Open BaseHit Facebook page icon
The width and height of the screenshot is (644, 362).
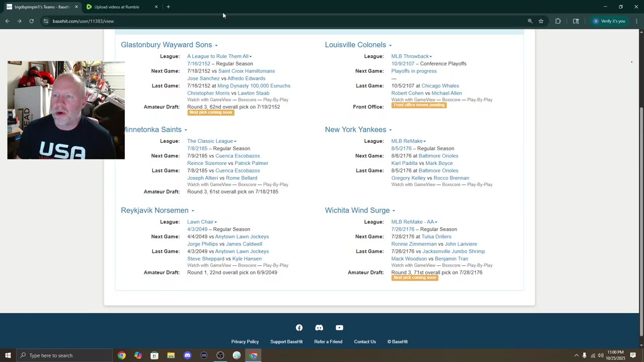(299, 328)
